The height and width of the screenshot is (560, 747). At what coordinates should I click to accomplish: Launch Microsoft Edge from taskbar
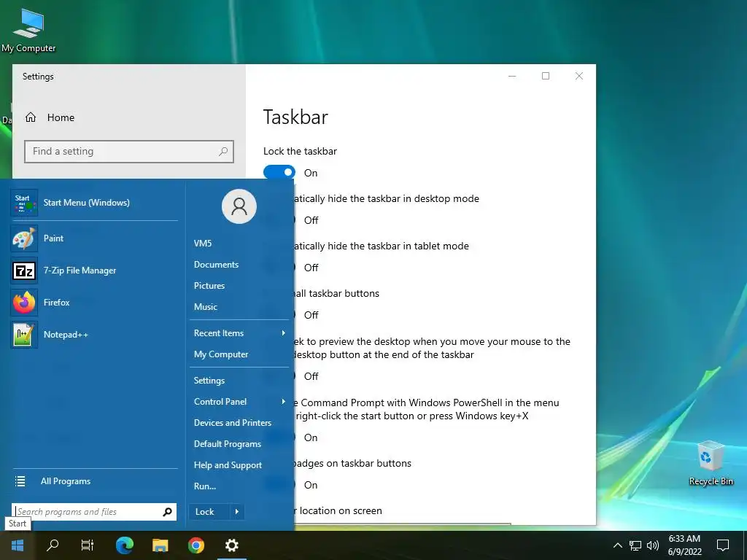[124, 545]
